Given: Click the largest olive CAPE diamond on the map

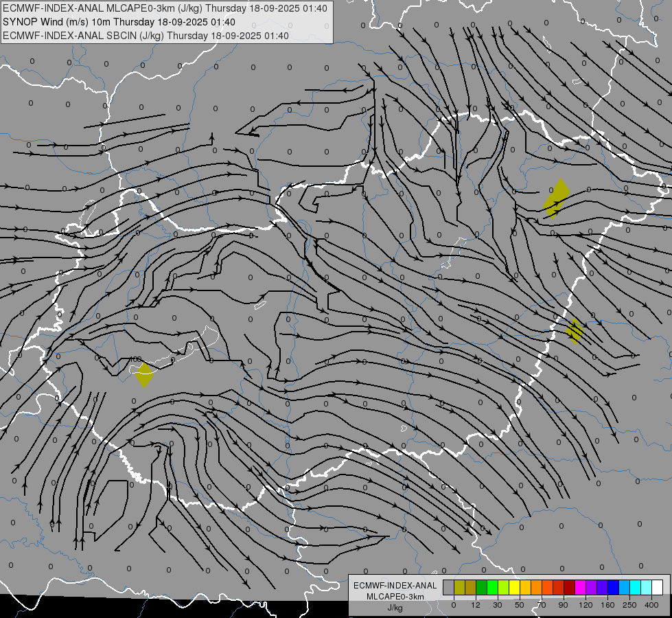Looking at the screenshot, I should pyautogui.click(x=557, y=199).
